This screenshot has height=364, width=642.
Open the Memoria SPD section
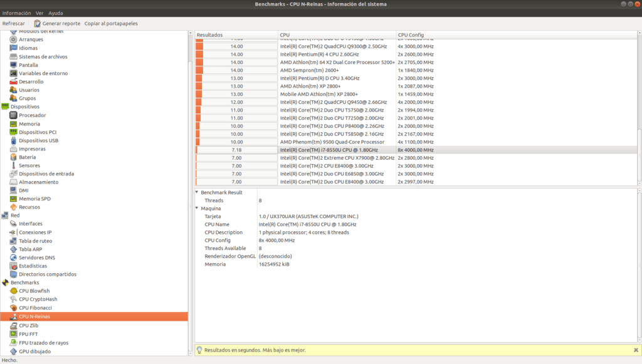(34, 199)
